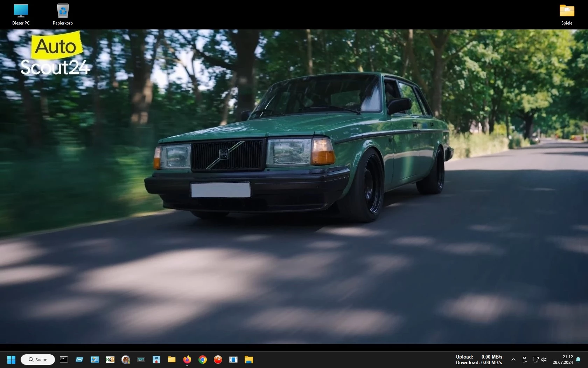Launch the SSD tool in taskbar
This screenshot has height=368, width=588.
coord(141,360)
